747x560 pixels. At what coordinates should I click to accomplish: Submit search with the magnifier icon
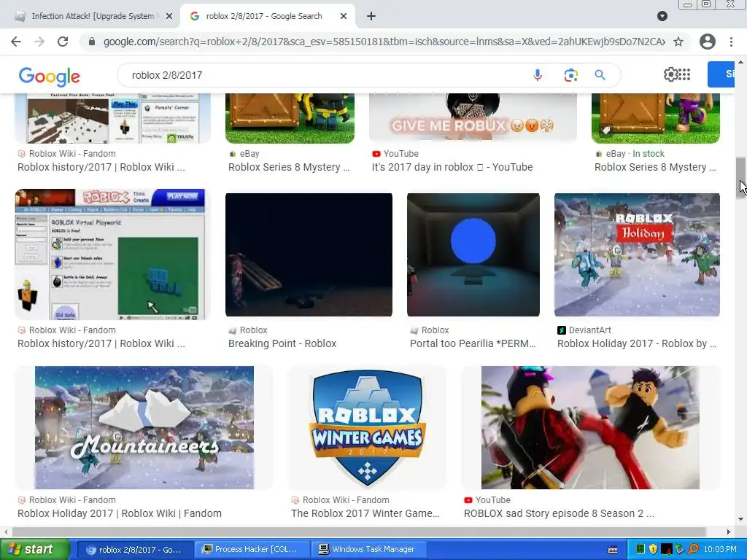600,75
